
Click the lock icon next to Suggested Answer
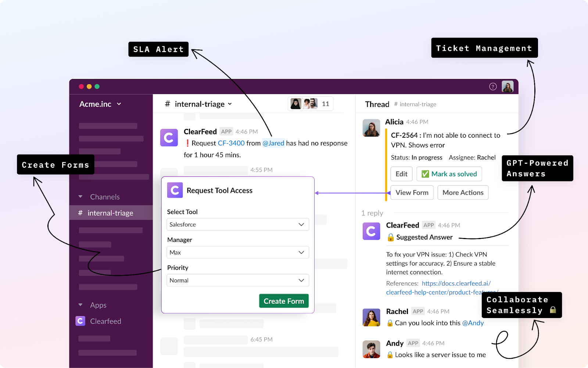pos(390,237)
